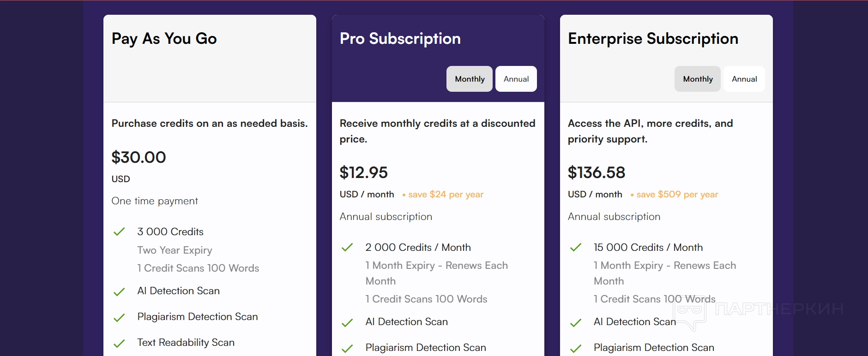Switch Enterprise Subscription to Monthly billing
The image size is (868, 356).
click(x=697, y=79)
